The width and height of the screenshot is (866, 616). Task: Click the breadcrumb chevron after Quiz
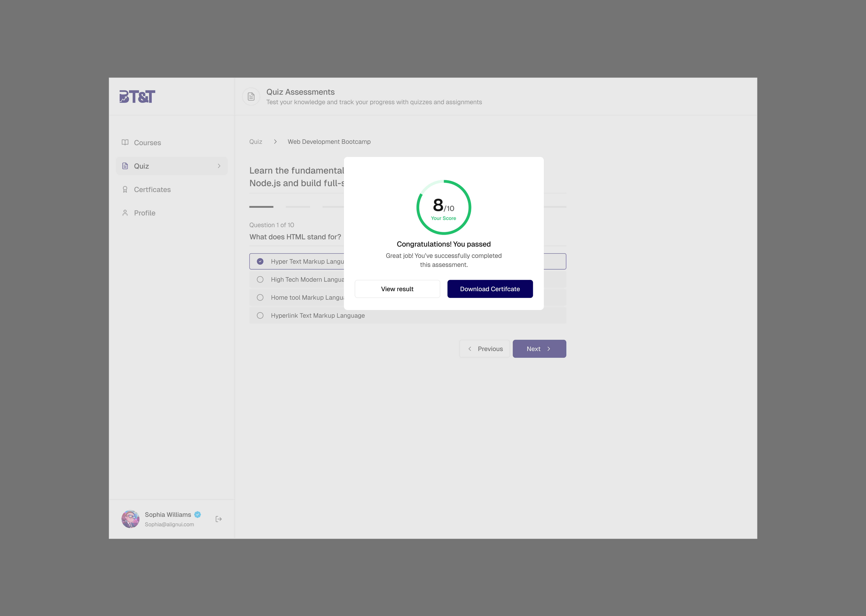(275, 142)
